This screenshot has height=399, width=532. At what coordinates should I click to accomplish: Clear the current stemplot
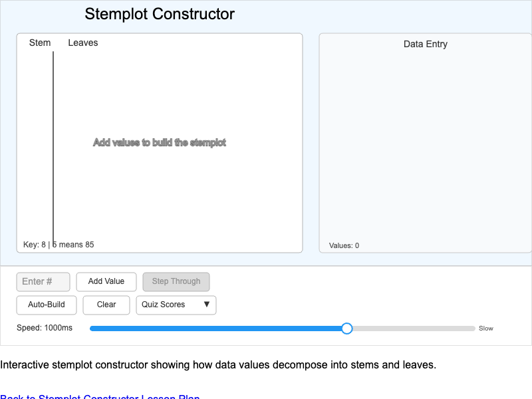(106, 305)
